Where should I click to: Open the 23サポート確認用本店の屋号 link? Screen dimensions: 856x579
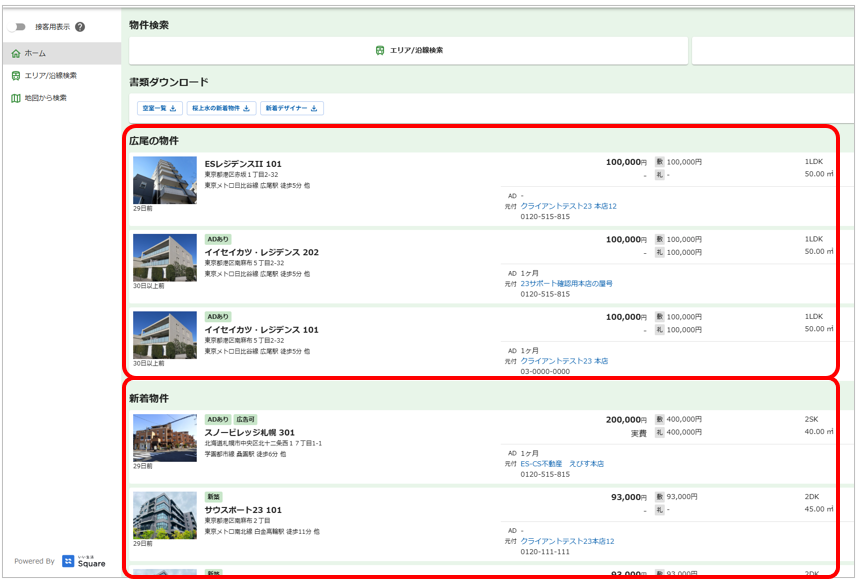tap(567, 284)
